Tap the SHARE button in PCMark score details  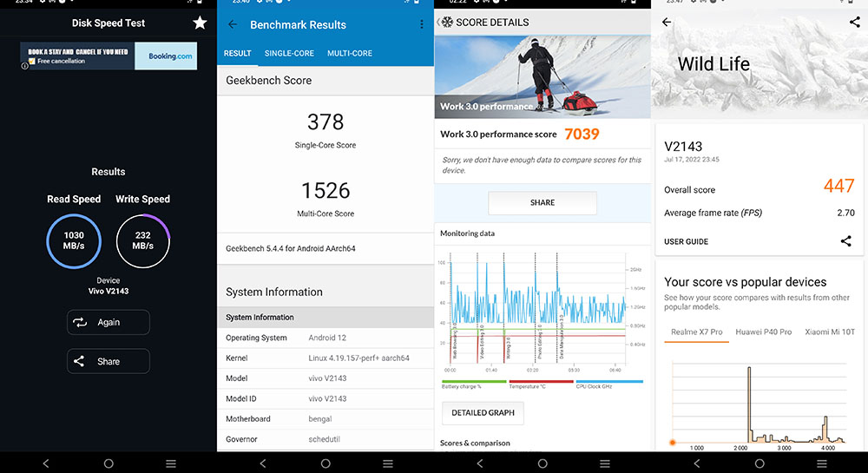pyautogui.click(x=542, y=202)
